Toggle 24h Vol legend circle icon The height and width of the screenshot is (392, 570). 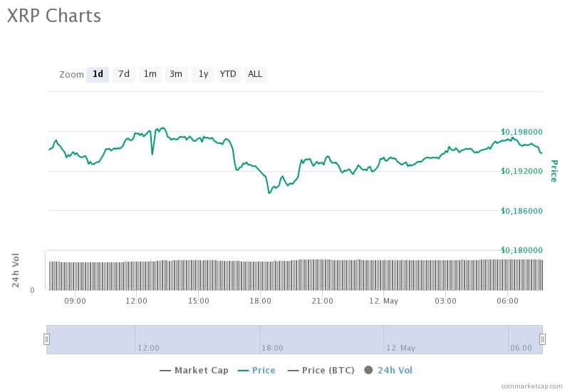(x=368, y=370)
